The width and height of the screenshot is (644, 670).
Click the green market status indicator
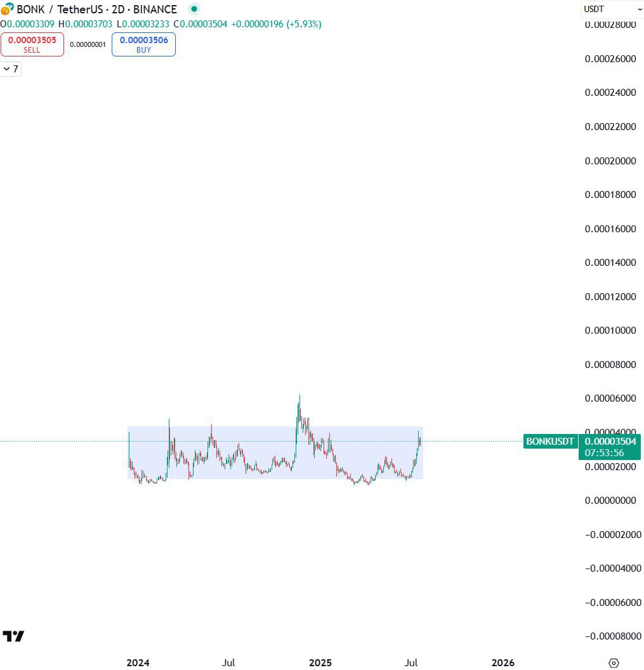(x=194, y=9)
